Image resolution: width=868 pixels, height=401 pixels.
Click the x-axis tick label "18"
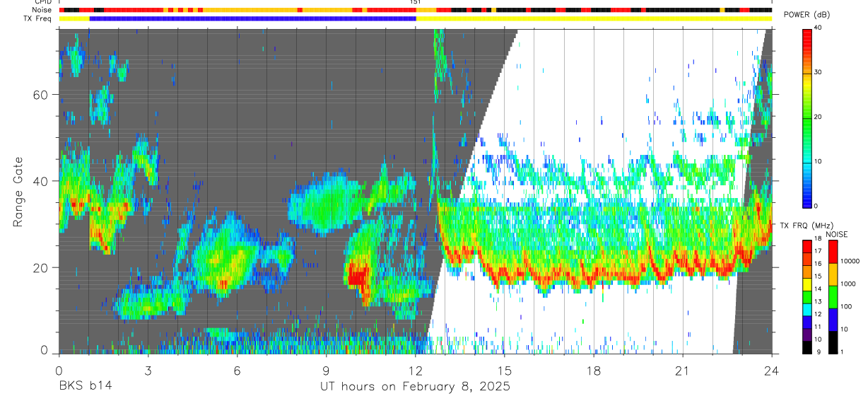tap(594, 371)
